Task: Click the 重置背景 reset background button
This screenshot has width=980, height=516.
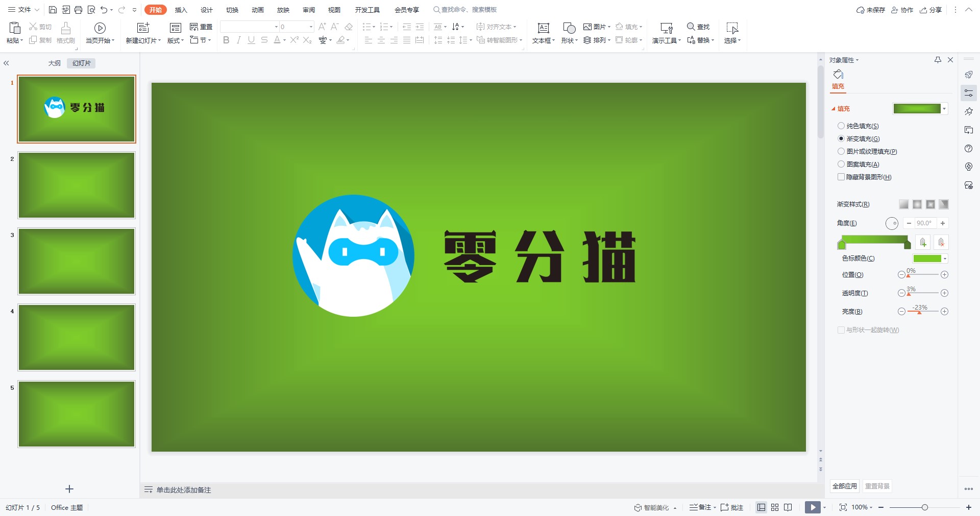Action: pyautogui.click(x=877, y=486)
